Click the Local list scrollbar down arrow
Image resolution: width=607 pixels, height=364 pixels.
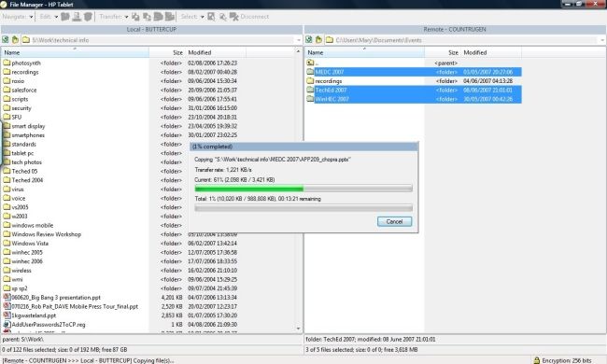(298, 329)
